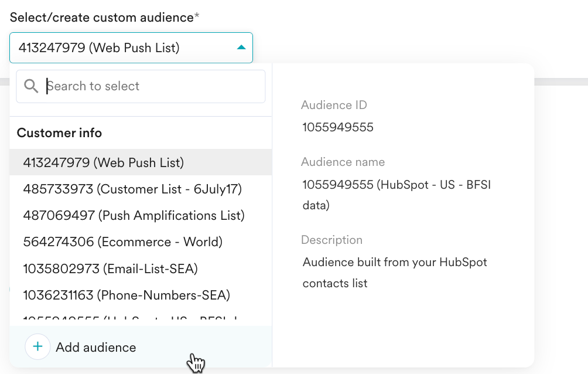Click the magnifier search icon

(x=31, y=86)
